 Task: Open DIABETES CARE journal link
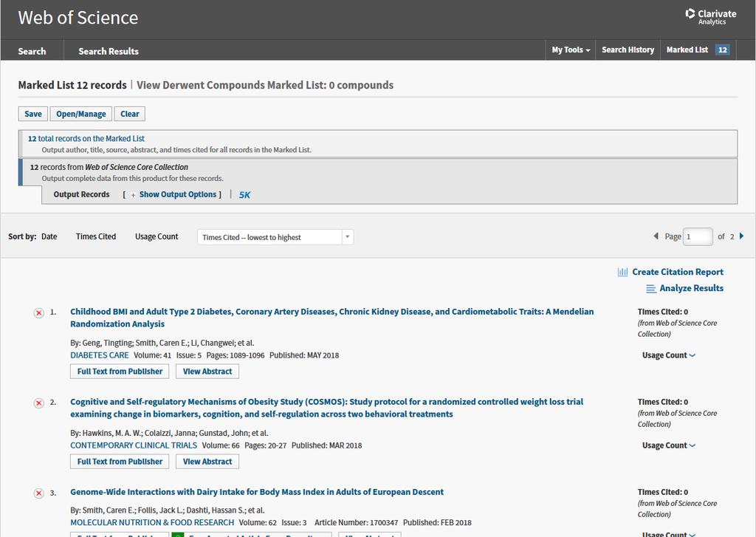(x=100, y=355)
